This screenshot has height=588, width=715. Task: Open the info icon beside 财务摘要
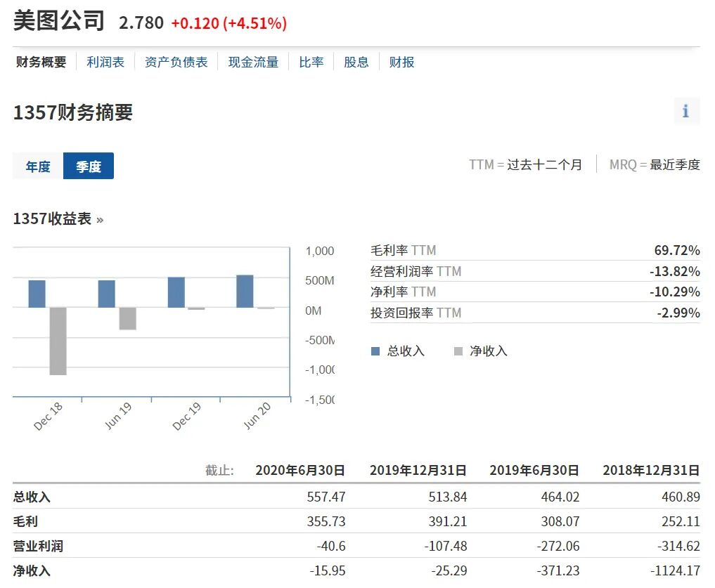[x=686, y=111]
